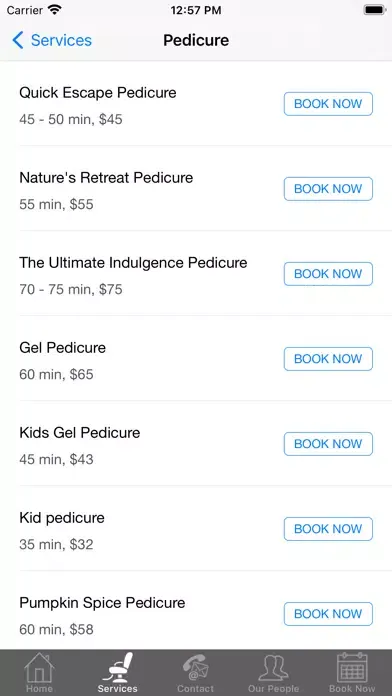Select the Gel Pedicure row title

click(x=63, y=348)
